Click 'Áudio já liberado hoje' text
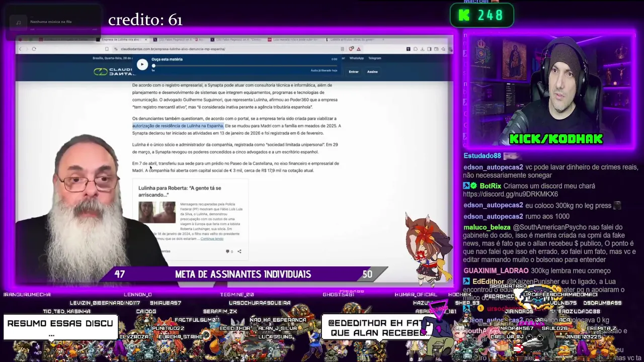 coord(324,70)
